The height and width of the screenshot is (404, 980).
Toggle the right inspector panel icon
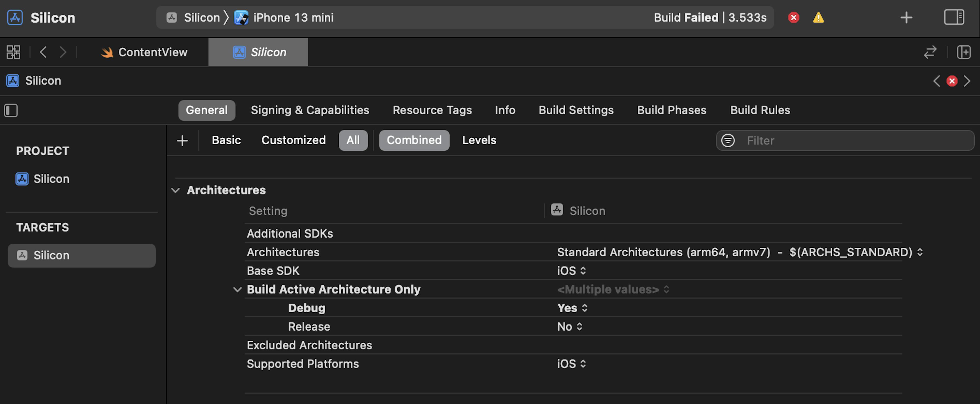(x=954, y=18)
